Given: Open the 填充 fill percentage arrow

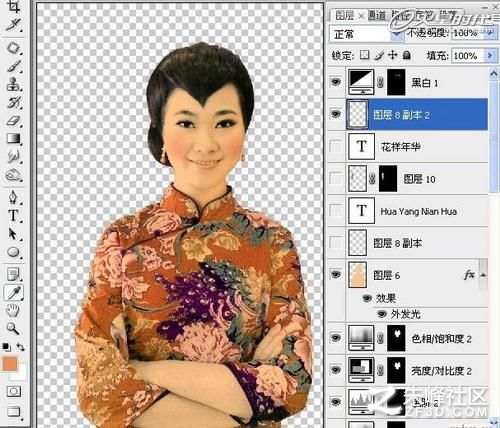Looking at the screenshot, I should point(490,55).
